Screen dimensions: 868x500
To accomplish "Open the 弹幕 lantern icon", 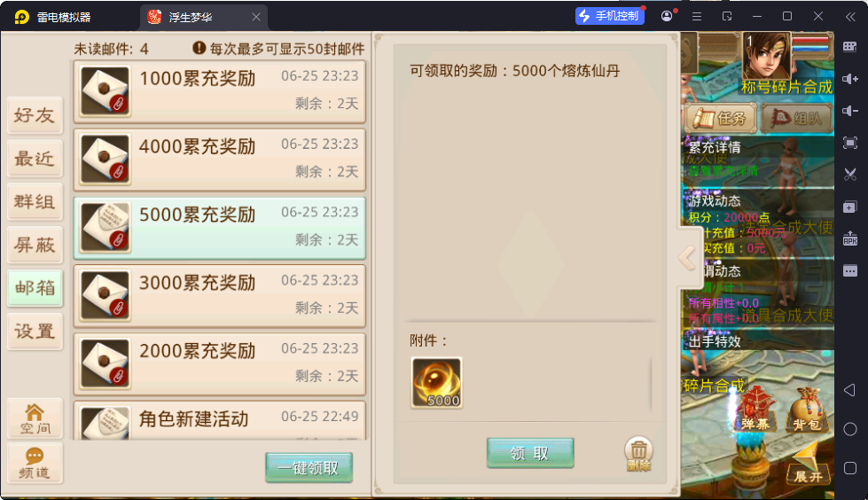I will [x=755, y=410].
